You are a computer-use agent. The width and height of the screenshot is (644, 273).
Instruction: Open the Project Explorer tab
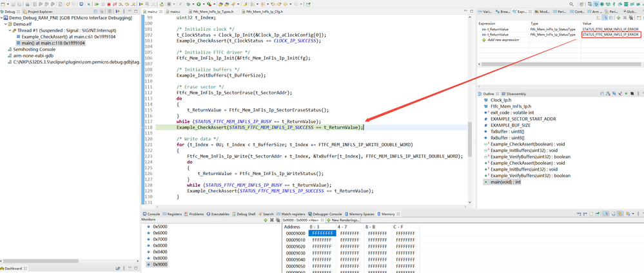click(x=37, y=12)
